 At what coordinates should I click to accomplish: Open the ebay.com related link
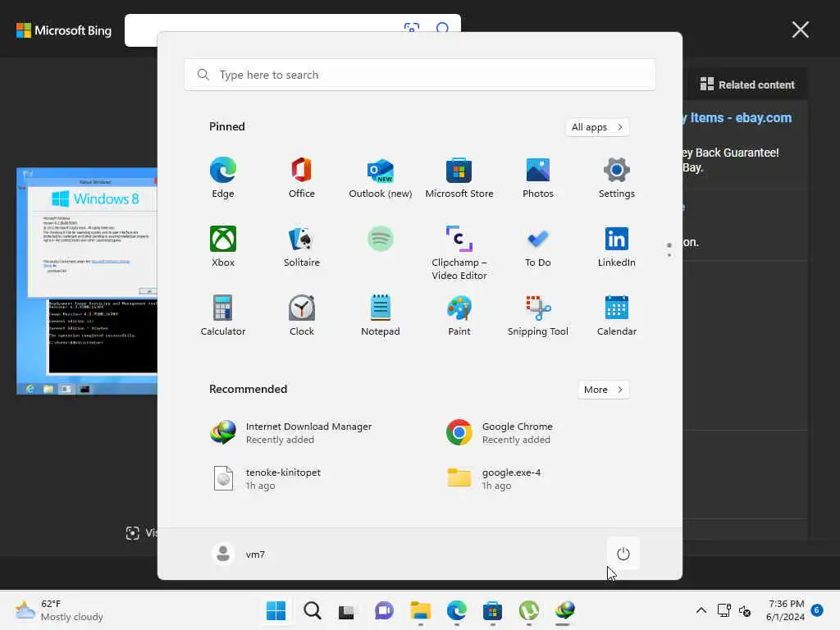pos(737,118)
